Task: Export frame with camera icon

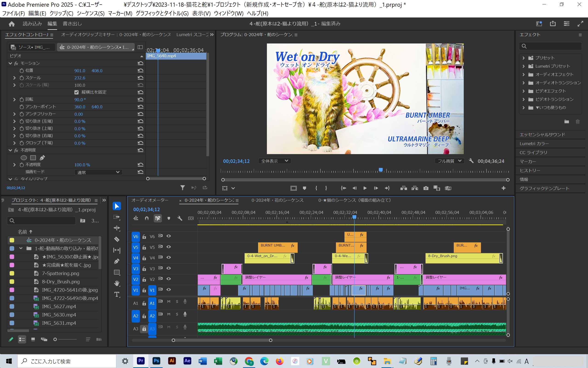Action: click(x=426, y=188)
